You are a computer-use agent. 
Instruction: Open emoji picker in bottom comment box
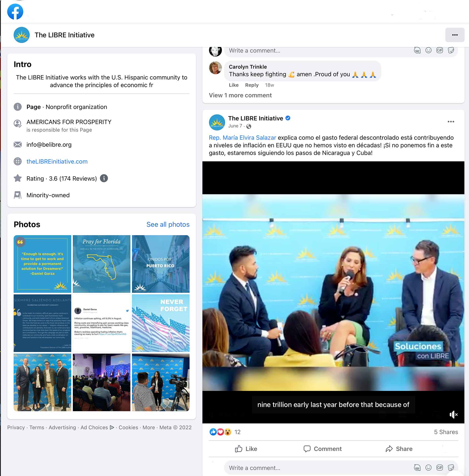tap(428, 468)
